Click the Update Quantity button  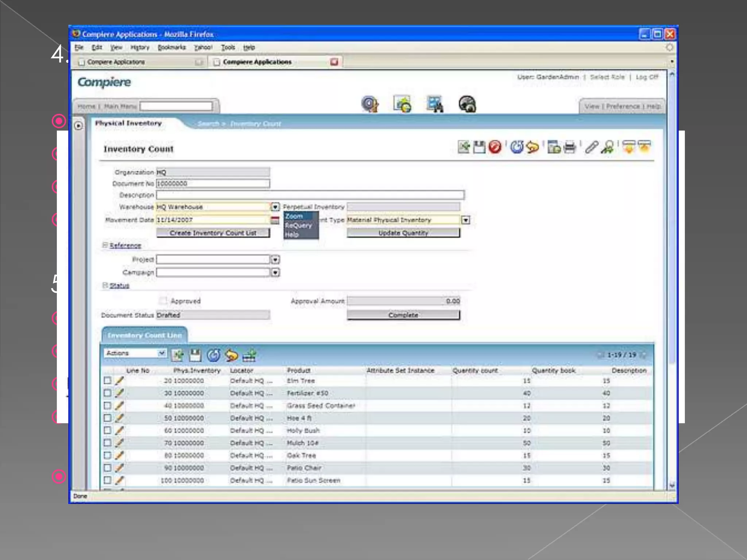tap(403, 233)
